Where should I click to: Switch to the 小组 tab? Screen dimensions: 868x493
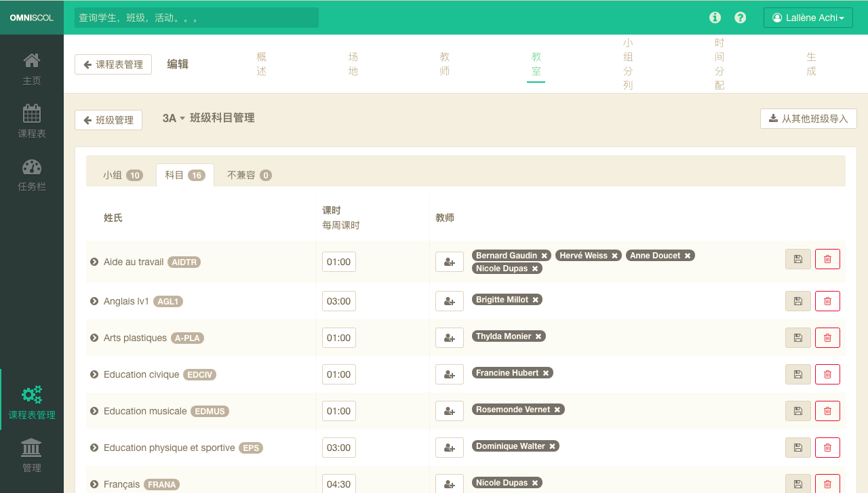click(122, 175)
